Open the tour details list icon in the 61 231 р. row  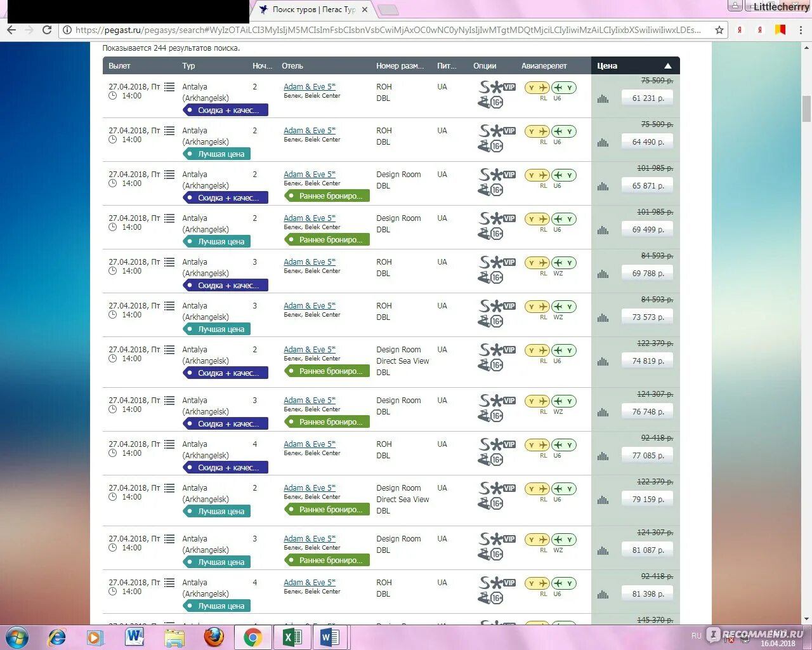pyautogui.click(x=169, y=87)
